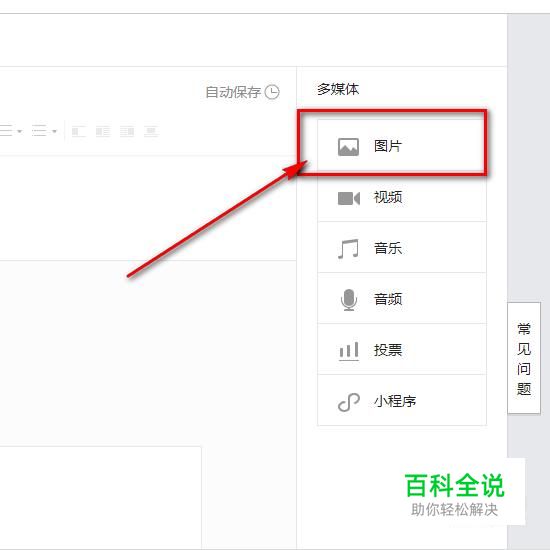Insert a picture via 图片

[x=402, y=146]
